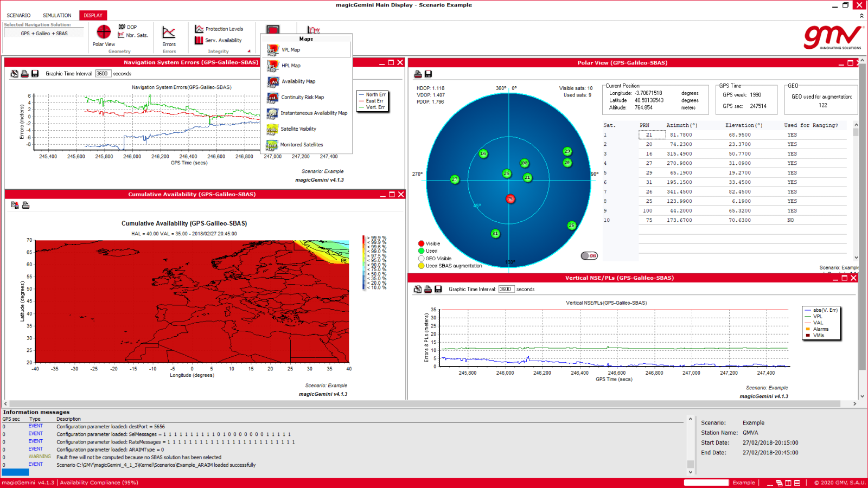Print Vertical NSE/PLs graph
868x488 pixels.
[x=428, y=289]
